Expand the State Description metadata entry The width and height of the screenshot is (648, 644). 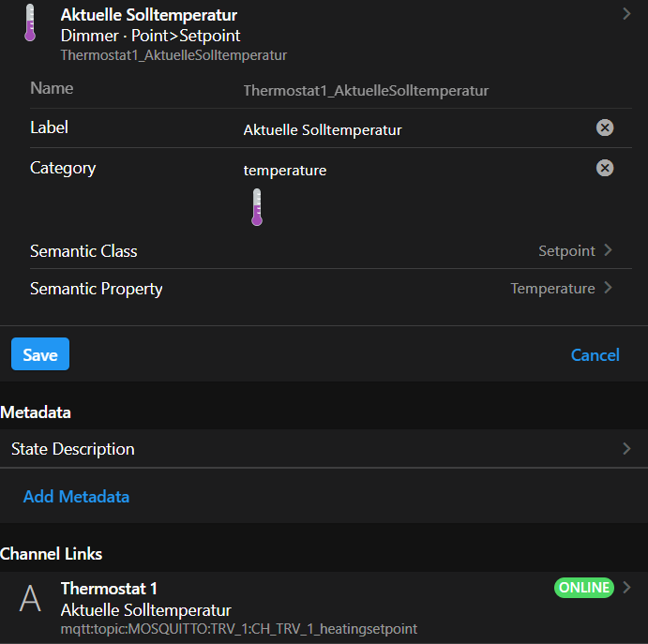tap(626, 449)
